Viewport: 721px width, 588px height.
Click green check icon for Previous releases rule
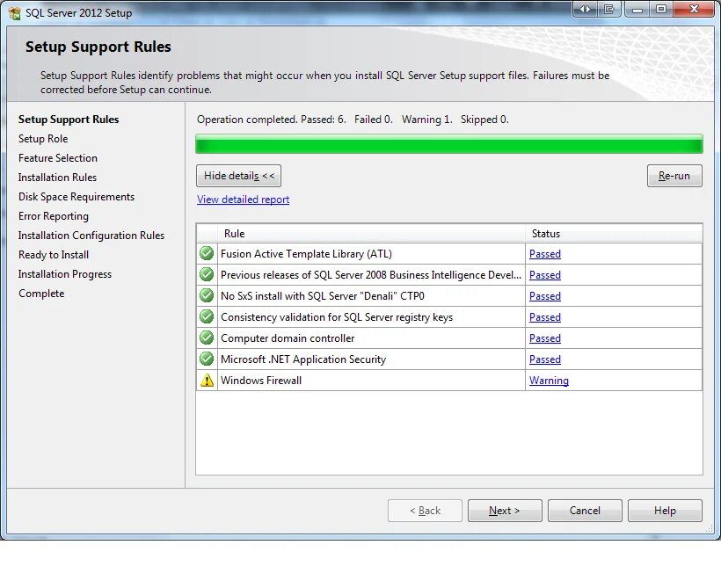tap(207, 274)
